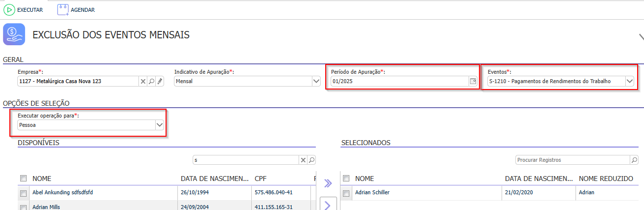Check the box for Abel Ankunding
Image resolution: width=644 pixels, height=210 pixels.
point(23,193)
